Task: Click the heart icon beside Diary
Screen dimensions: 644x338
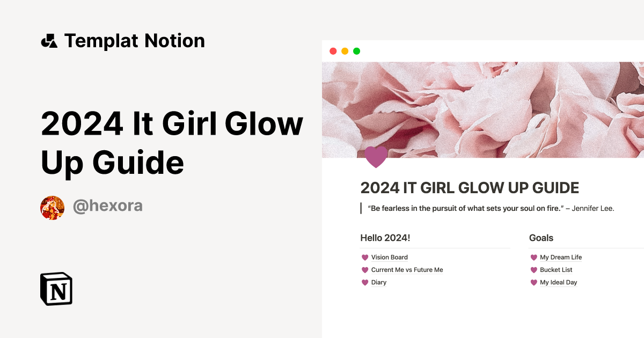Action: [365, 282]
